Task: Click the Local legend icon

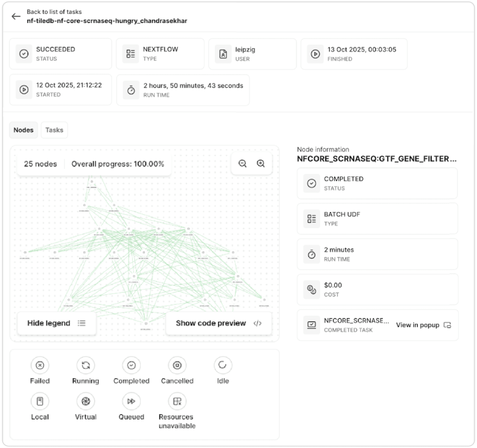Action: pyautogui.click(x=40, y=401)
